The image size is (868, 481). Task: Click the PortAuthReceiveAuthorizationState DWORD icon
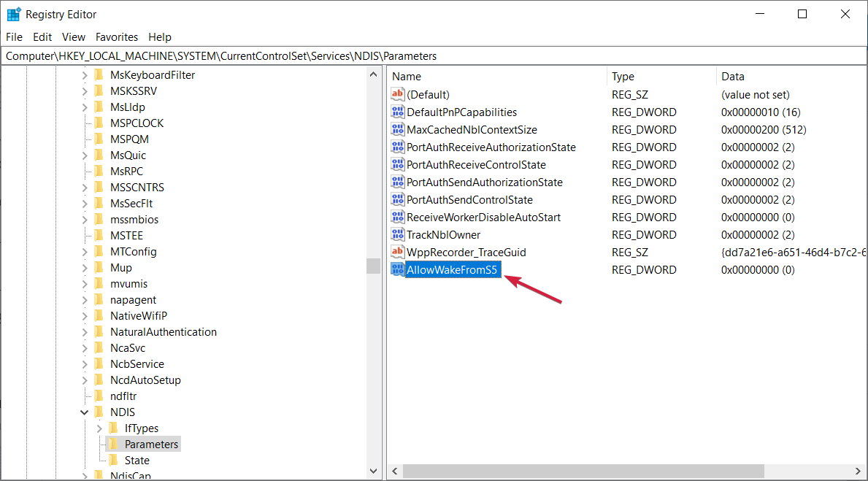[397, 147]
